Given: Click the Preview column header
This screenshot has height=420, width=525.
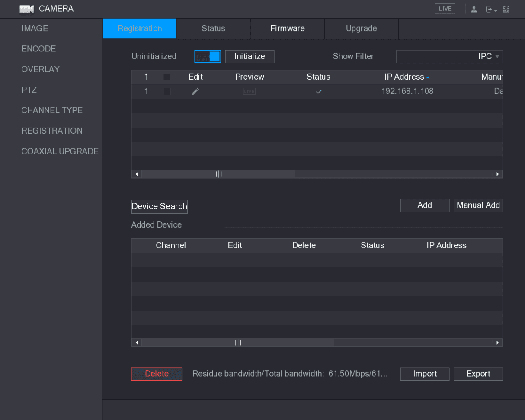Looking at the screenshot, I should [x=250, y=77].
